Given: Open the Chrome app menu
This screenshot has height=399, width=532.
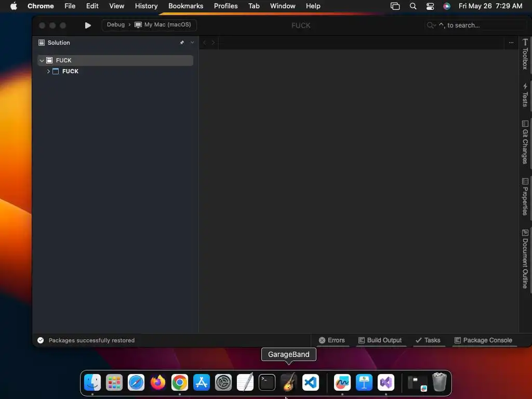Looking at the screenshot, I should (x=41, y=6).
